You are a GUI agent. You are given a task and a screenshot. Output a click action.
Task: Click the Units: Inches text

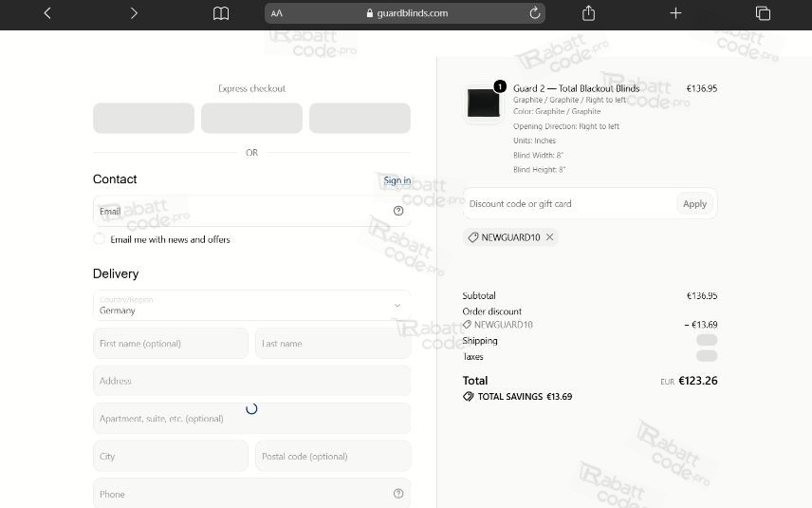[x=534, y=141]
